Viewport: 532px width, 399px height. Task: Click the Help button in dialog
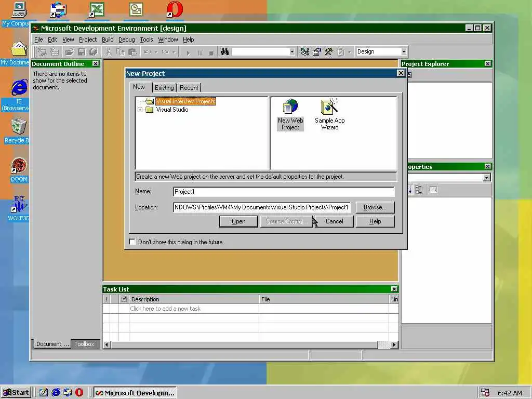coord(375,221)
